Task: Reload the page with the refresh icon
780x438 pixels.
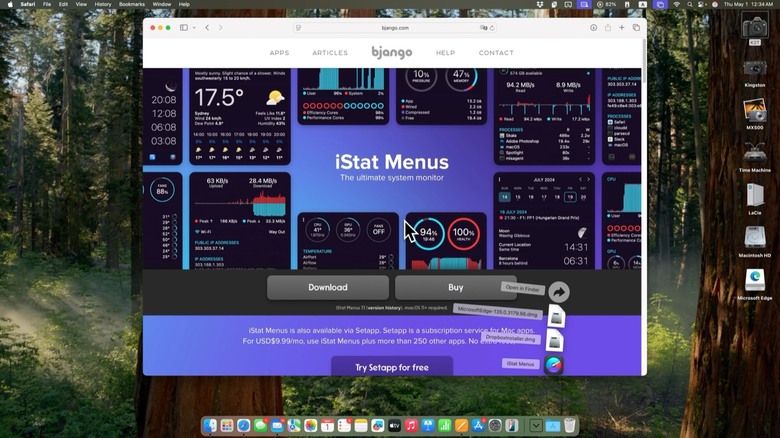Action: [492, 28]
